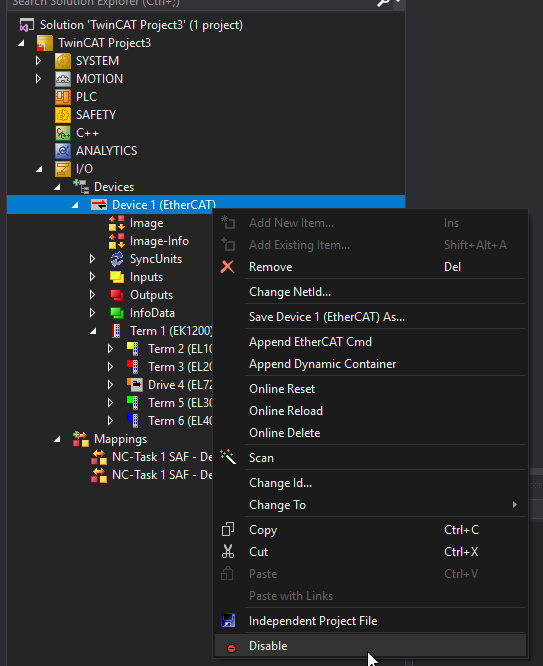Click the Device 1 EtherCAT icon
Image resolution: width=543 pixels, height=666 pixels.
click(x=99, y=205)
